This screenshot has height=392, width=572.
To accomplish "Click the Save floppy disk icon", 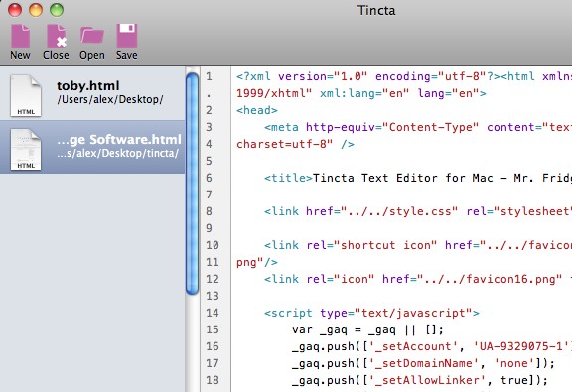I will click(x=127, y=36).
